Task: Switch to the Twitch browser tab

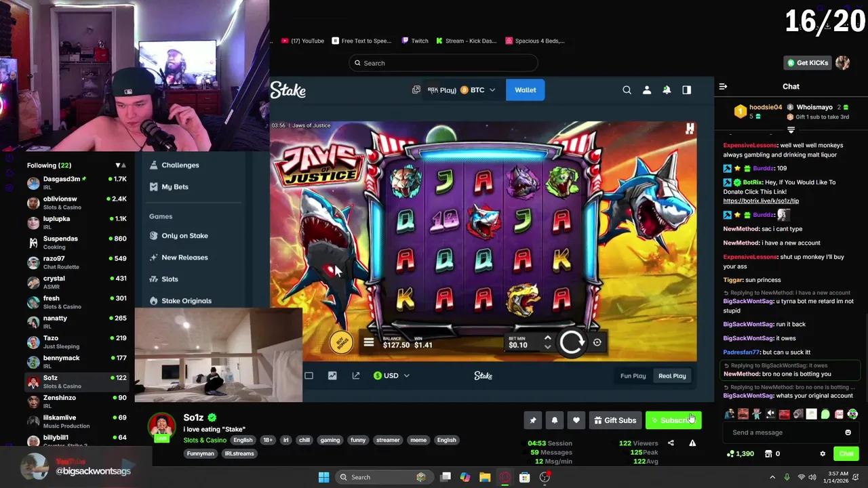Action: point(415,41)
